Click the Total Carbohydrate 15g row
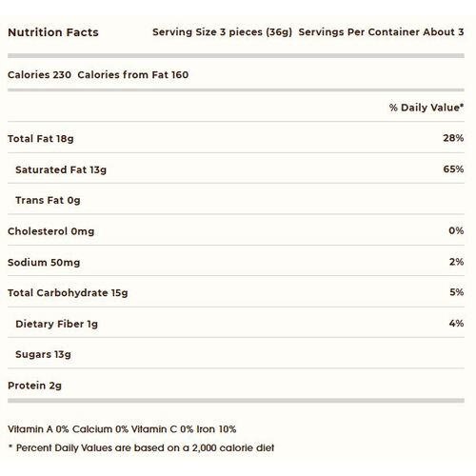The width and height of the screenshot is (476, 476). click(x=236, y=291)
